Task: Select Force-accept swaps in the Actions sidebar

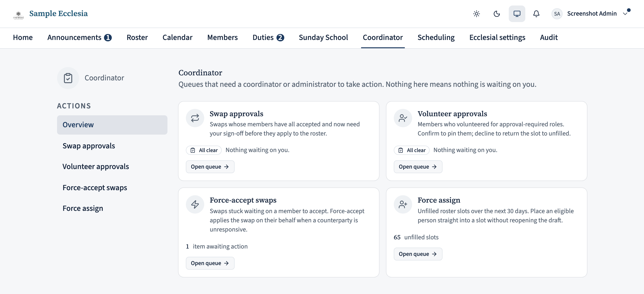Action: click(x=112, y=187)
